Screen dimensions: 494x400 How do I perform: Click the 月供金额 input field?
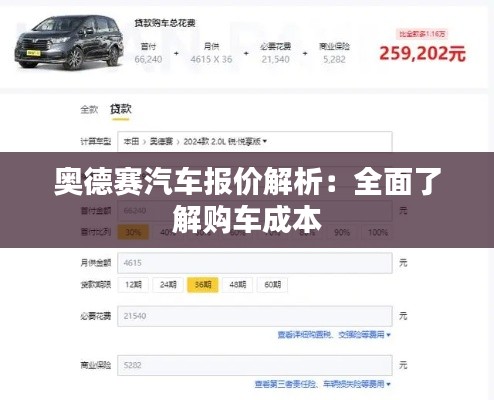click(255, 263)
